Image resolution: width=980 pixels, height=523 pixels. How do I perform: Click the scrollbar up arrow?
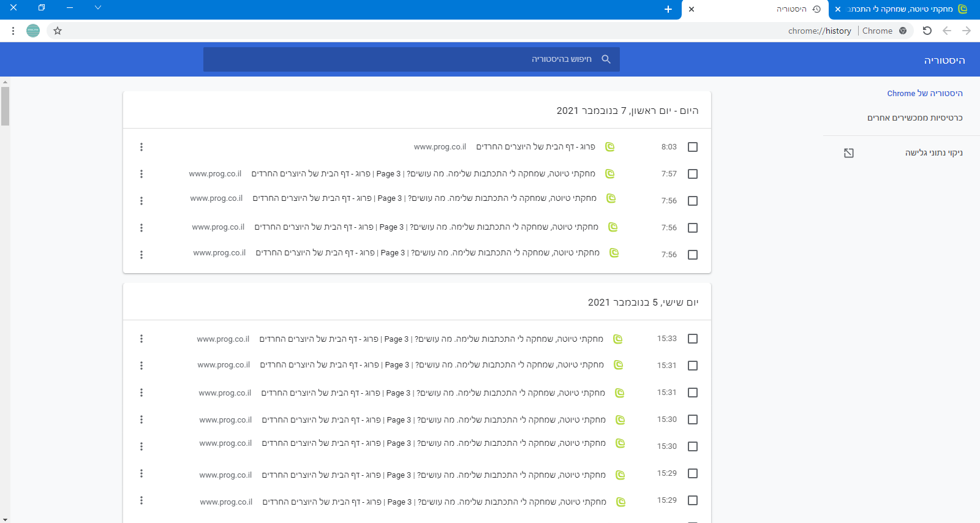pyautogui.click(x=5, y=81)
